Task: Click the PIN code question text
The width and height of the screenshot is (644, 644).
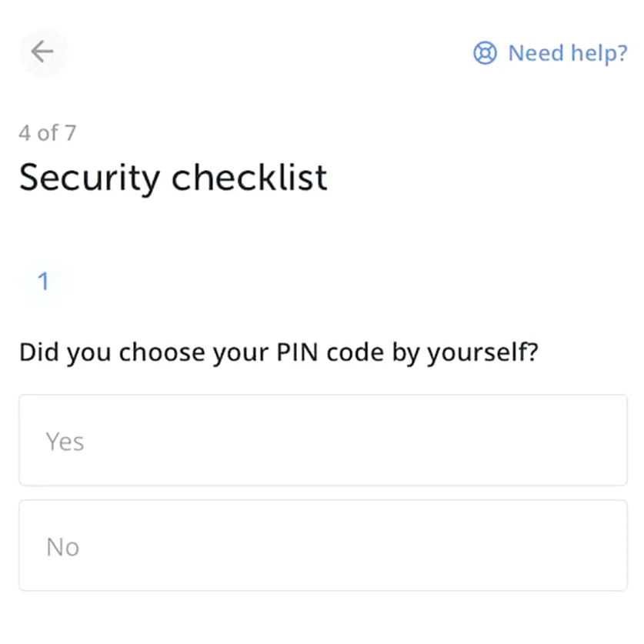Action: click(x=279, y=353)
